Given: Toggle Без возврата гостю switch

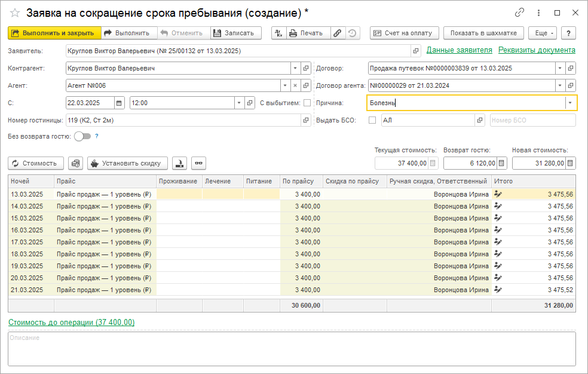Looking at the screenshot, I should click(x=82, y=136).
